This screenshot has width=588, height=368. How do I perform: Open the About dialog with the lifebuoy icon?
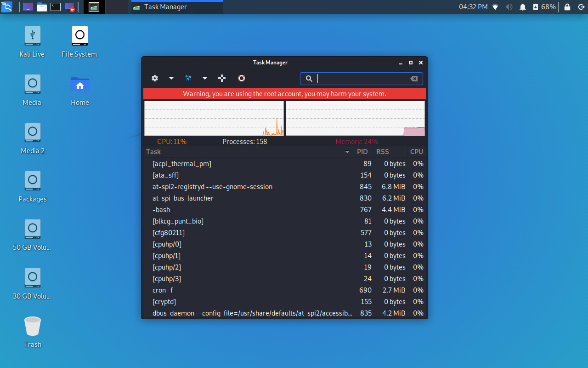tap(242, 78)
